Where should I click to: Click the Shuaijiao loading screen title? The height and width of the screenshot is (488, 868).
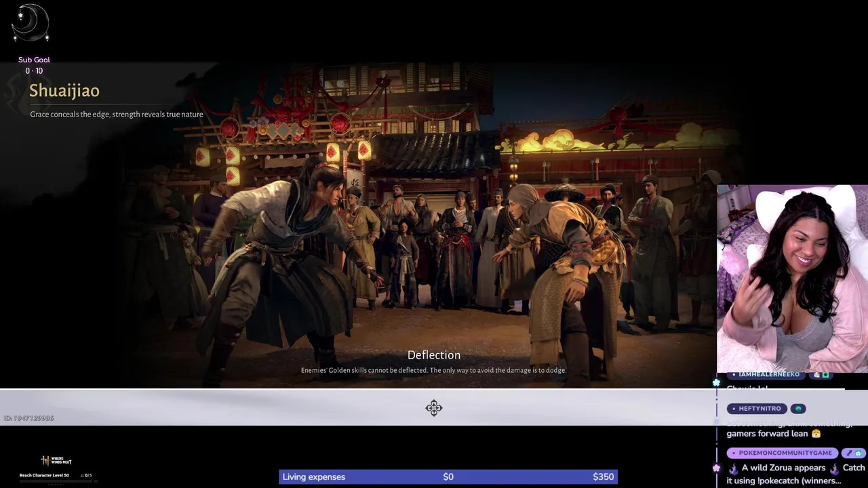pyautogui.click(x=64, y=91)
